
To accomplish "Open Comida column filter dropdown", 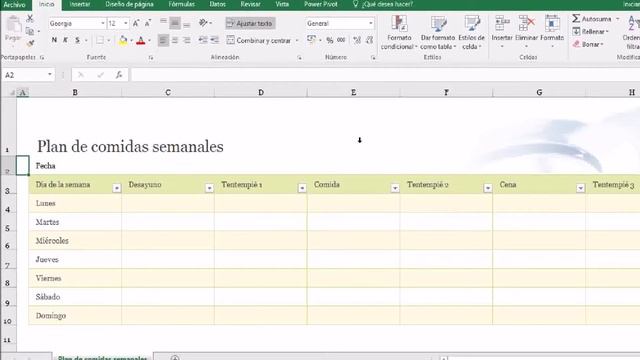I will [395, 188].
